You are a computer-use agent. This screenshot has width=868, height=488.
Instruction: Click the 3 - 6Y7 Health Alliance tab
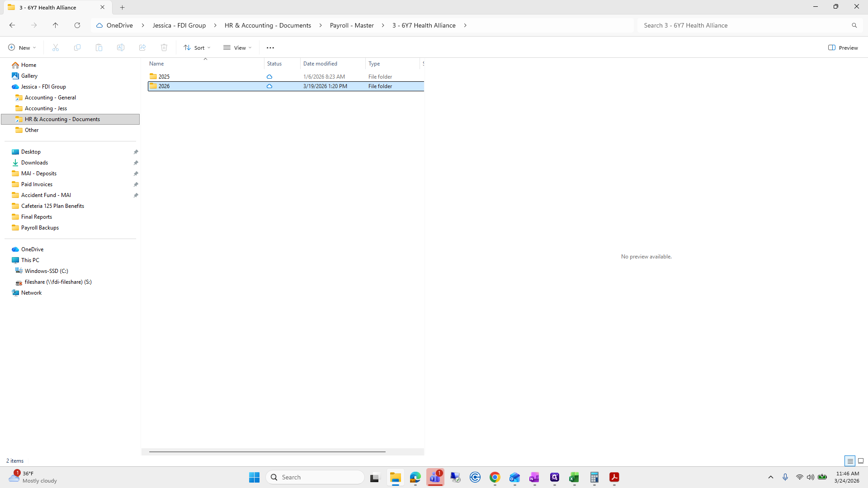pos(48,7)
